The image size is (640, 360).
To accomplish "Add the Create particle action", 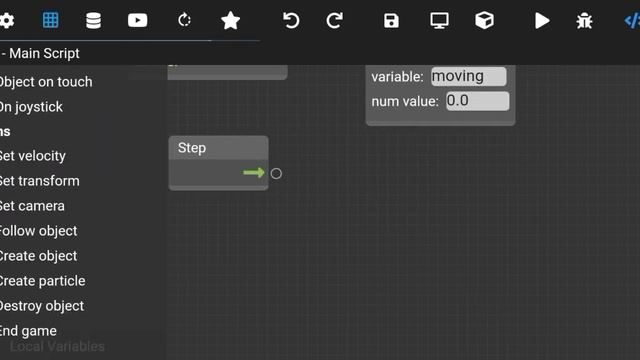I will click(x=42, y=281).
